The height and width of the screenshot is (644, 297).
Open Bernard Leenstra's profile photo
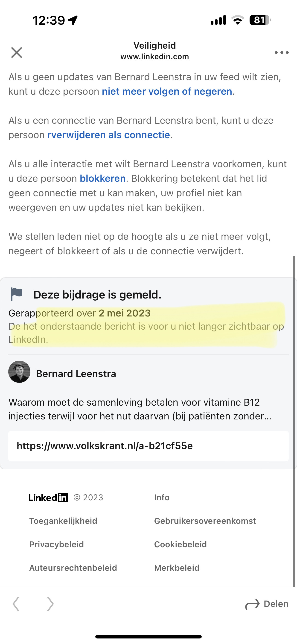pyautogui.click(x=19, y=372)
